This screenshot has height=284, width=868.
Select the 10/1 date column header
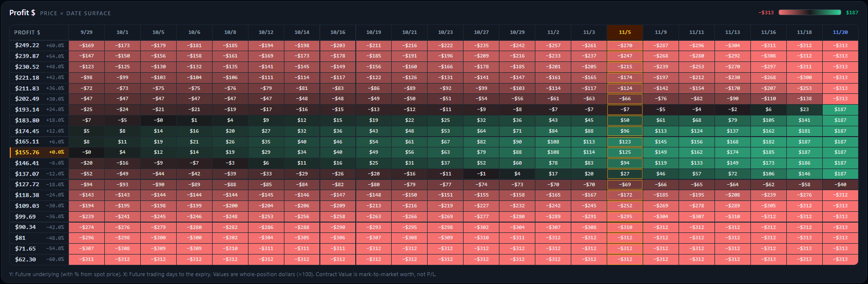tap(123, 32)
